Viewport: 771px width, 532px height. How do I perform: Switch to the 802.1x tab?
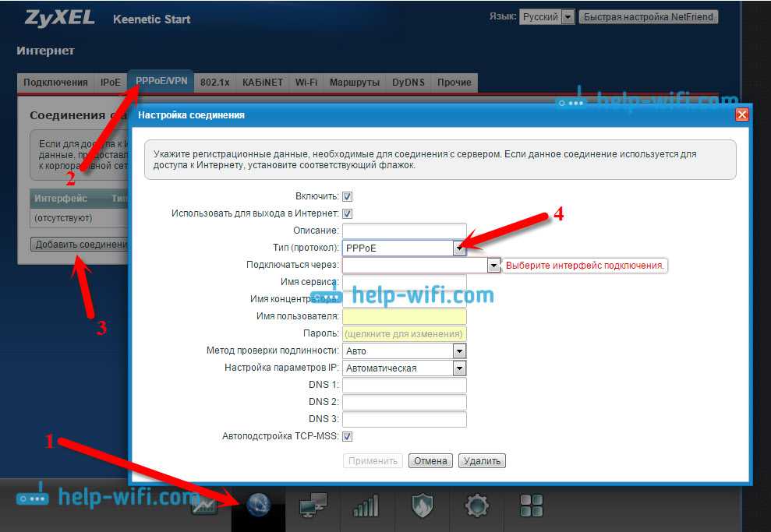[215, 83]
